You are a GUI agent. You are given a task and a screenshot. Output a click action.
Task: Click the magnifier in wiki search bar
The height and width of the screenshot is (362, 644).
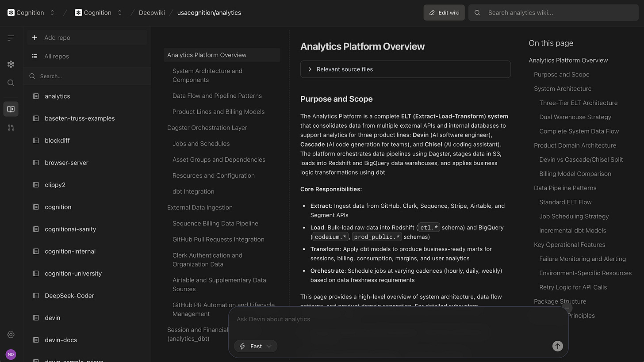477,13
